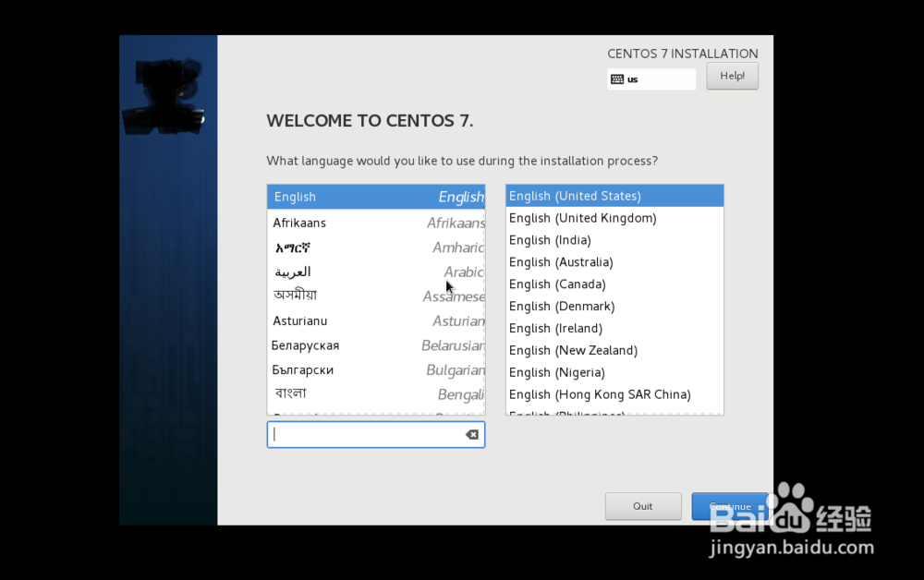Select Bulgarian in the language list
The width and height of the screenshot is (924, 580).
click(376, 369)
